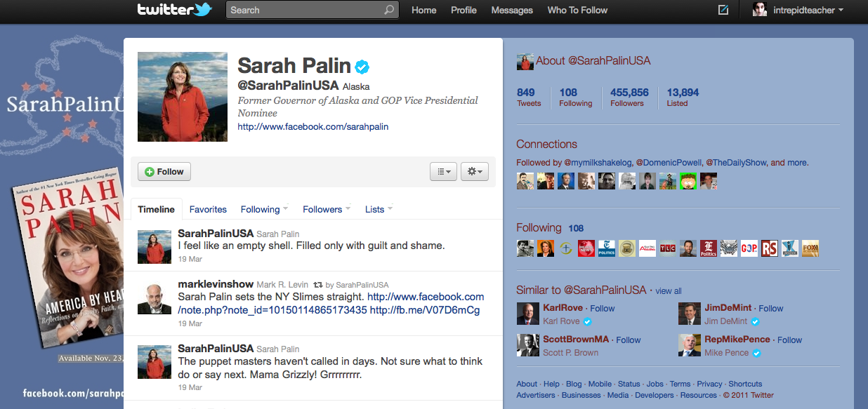Open the fb.me/V07D6mCg link in the tweet
This screenshot has width=868, height=409.
click(425, 310)
